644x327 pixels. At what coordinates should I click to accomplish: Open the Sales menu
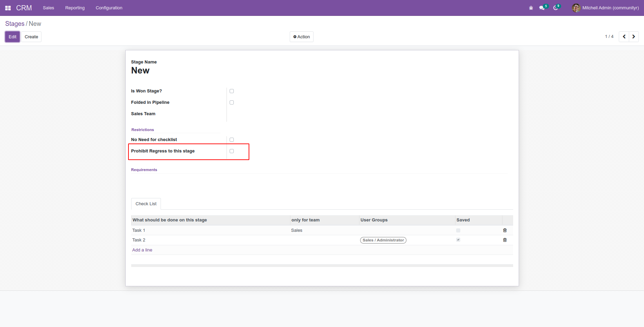pos(48,8)
